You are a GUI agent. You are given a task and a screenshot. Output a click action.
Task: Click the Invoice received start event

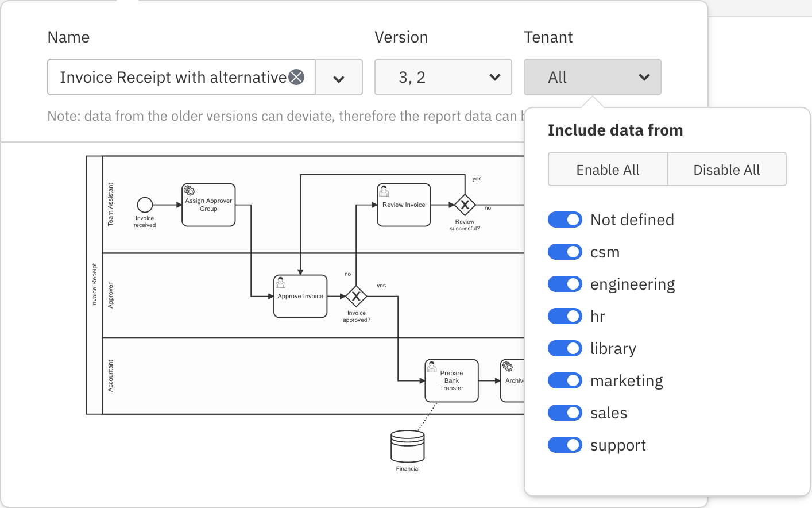pos(145,205)
